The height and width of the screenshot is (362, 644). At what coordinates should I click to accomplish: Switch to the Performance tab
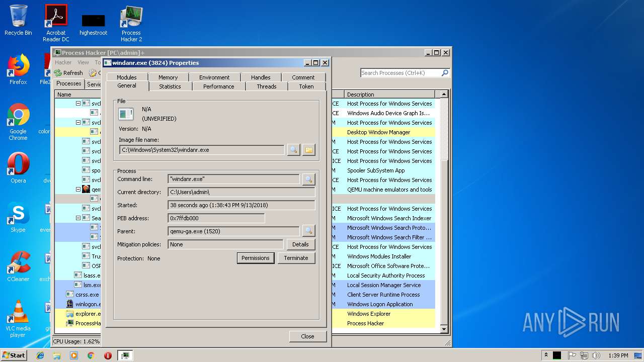(x=218, y=86)
